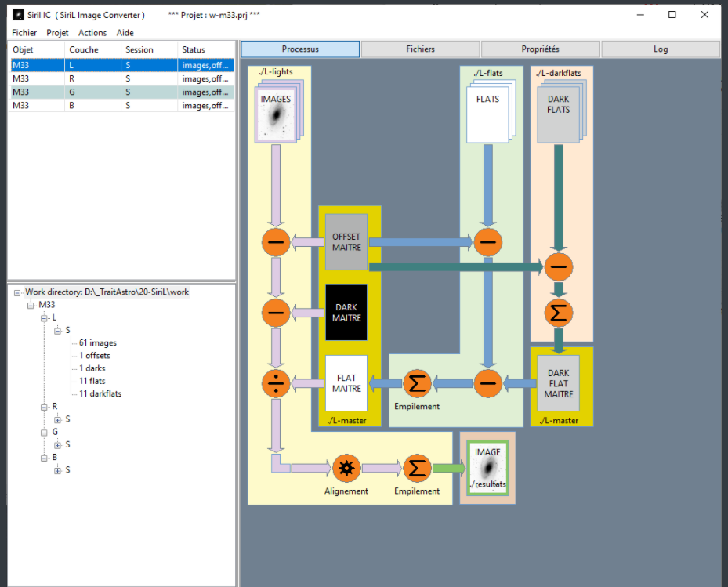Click the white FLAT MAITRE box

[x=346, y=383]
